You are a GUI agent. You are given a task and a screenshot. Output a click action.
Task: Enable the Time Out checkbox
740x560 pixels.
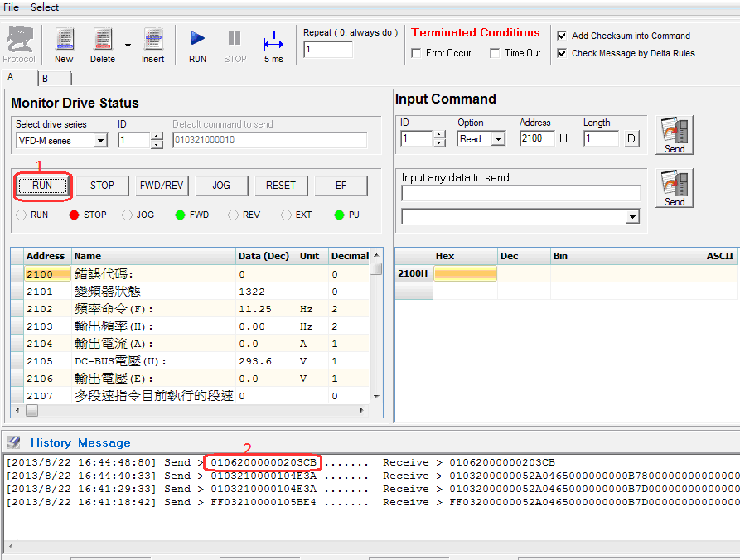495,53
